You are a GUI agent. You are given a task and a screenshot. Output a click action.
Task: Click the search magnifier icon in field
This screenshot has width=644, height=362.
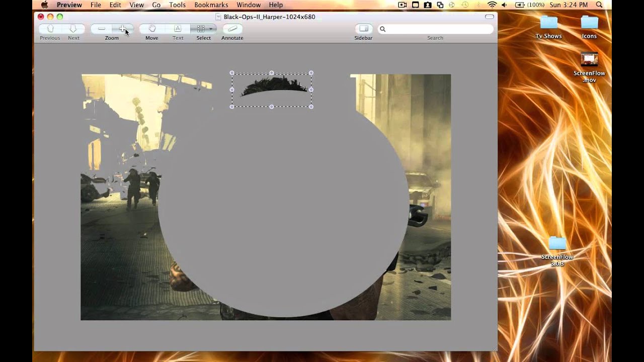pyautogui.click(x=383, y=29)
